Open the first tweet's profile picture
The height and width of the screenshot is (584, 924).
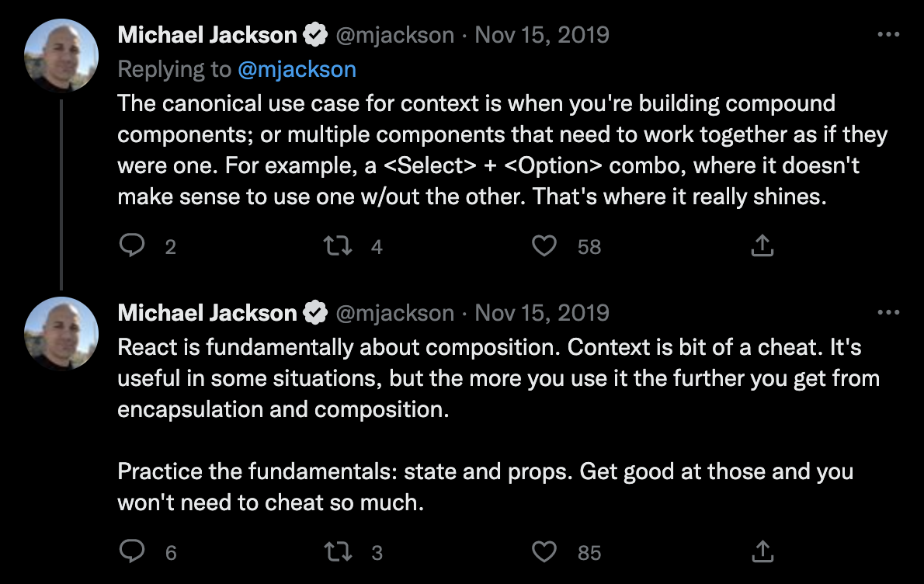click(x=61, y=54)
